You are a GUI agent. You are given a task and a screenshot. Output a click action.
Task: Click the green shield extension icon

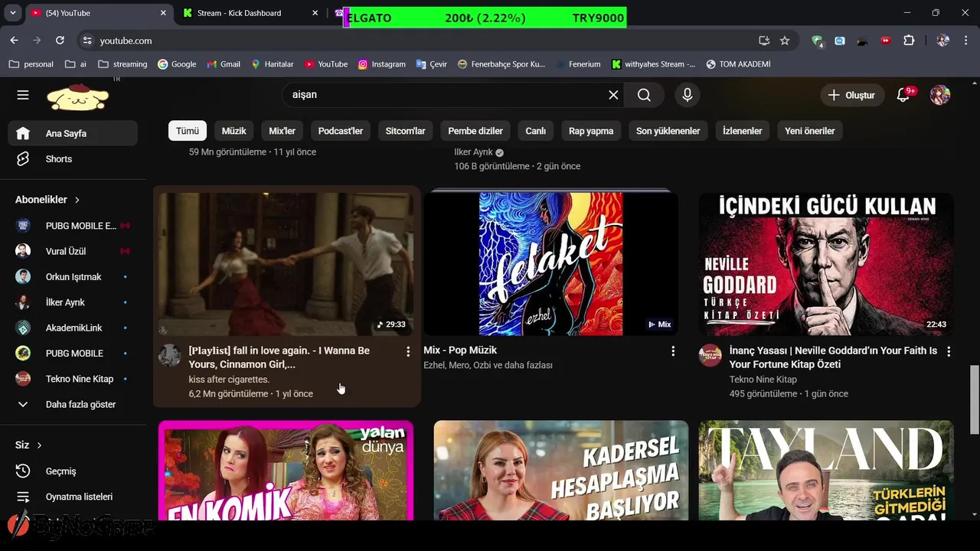pos(818,41)
